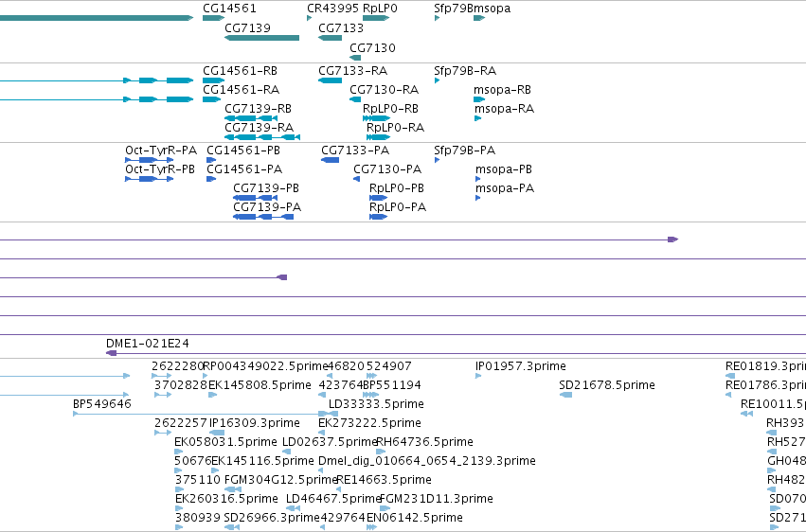806x532 pixels.
Task: Select transcript CG7133-RA
Action: pyautogui.click(x=352, y=70)
